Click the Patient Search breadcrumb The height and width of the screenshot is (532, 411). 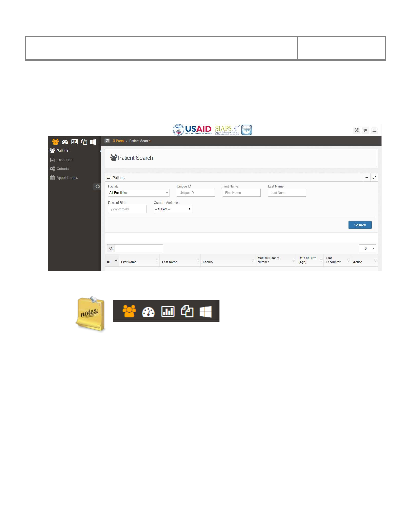(x=140, y=141)
